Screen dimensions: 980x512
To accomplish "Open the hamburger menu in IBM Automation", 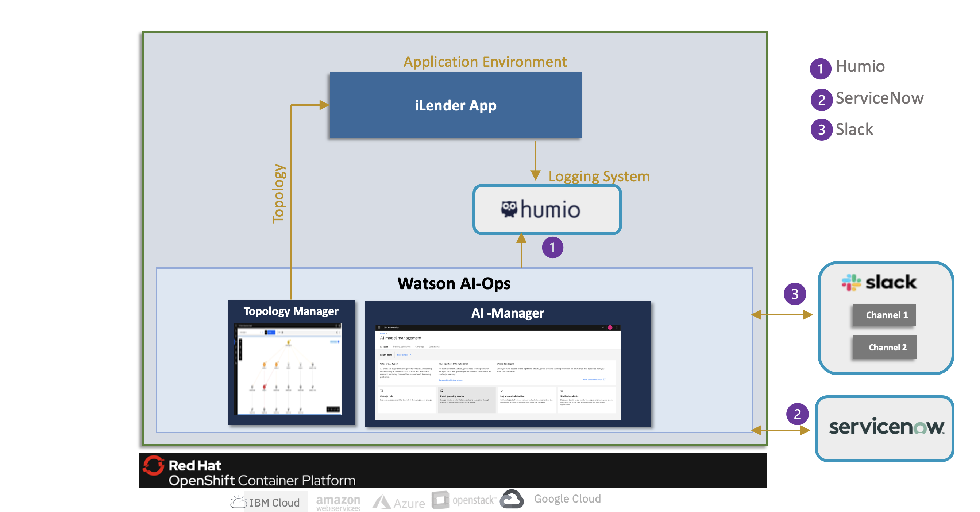I will tap(379, 327).
